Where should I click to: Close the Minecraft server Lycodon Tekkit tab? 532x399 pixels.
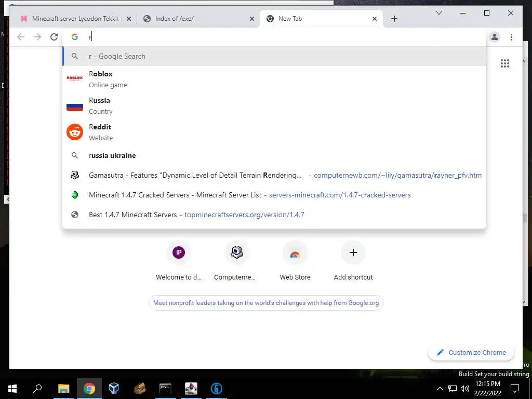point(129,19)
